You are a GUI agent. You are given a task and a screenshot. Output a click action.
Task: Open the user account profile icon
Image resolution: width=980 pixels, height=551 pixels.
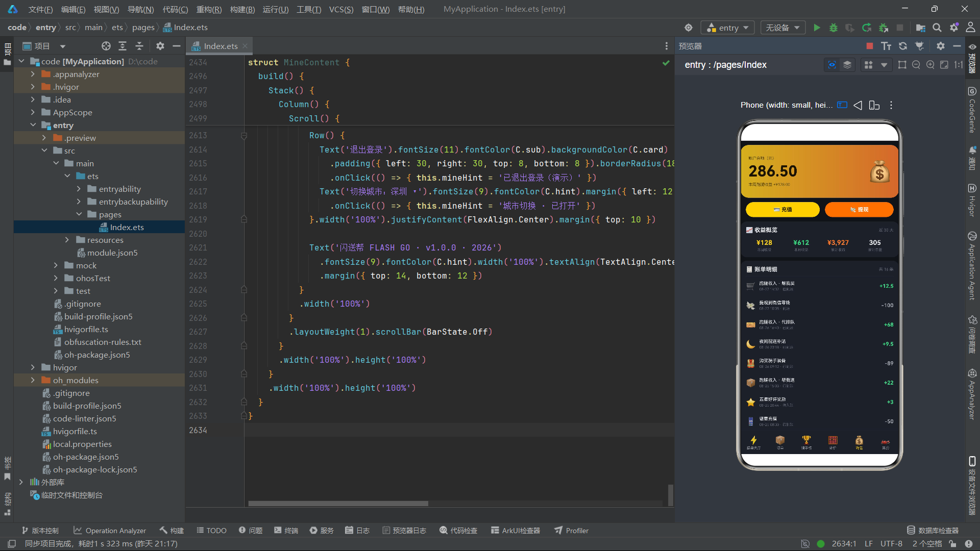pyautogui.click(x=970, y=28)
